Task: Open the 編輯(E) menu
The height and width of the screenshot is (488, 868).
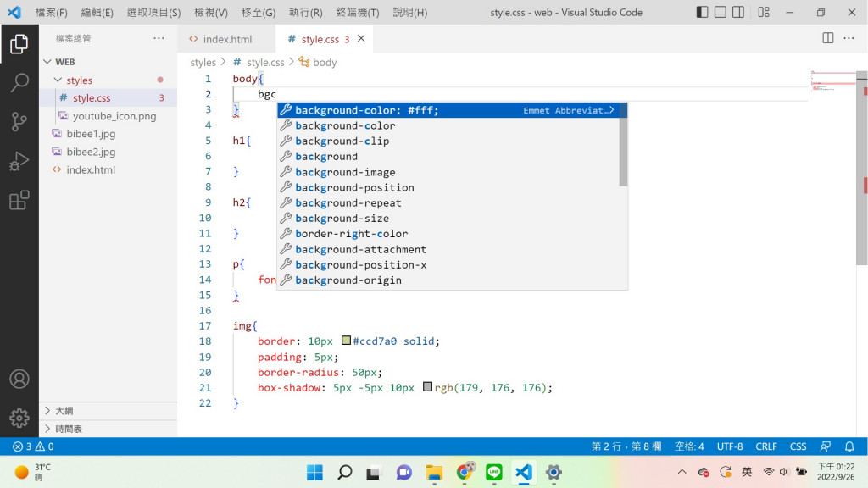Action: 97,12
